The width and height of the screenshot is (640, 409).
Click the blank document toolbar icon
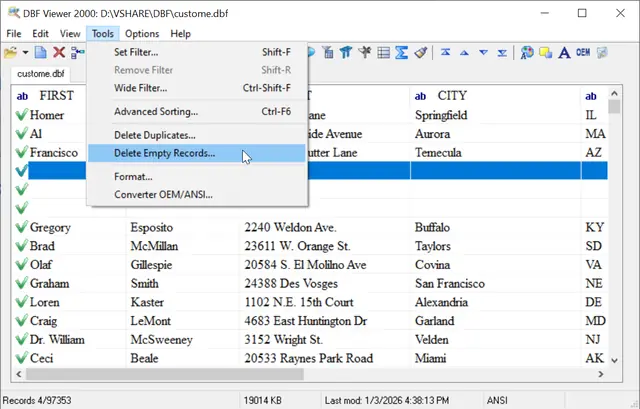point(40,53)
